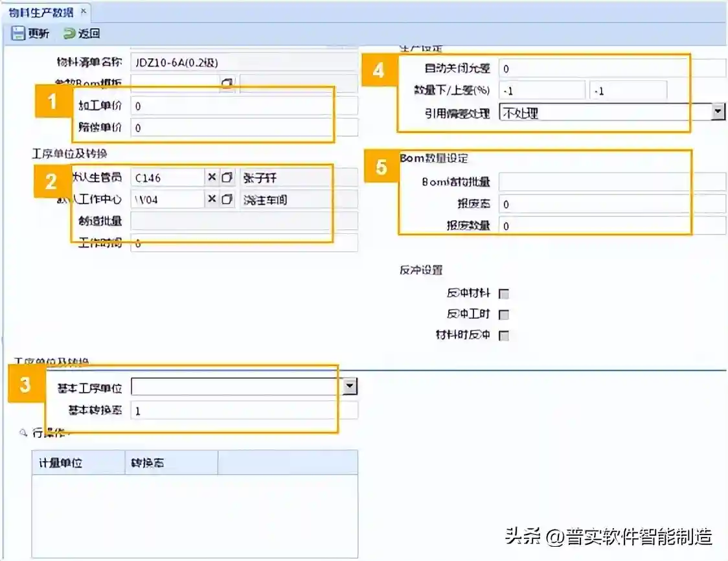Click the 返回 (Return) toolbar button
728x561 pixels.
[82, 34]
